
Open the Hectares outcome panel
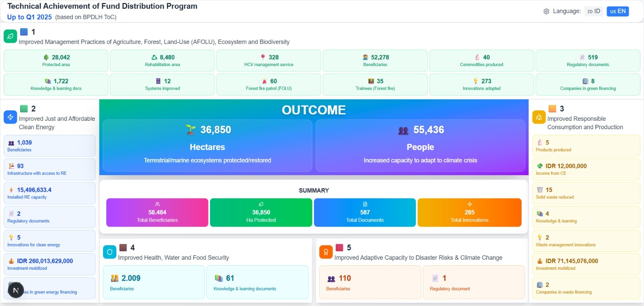tap(207, 146)
